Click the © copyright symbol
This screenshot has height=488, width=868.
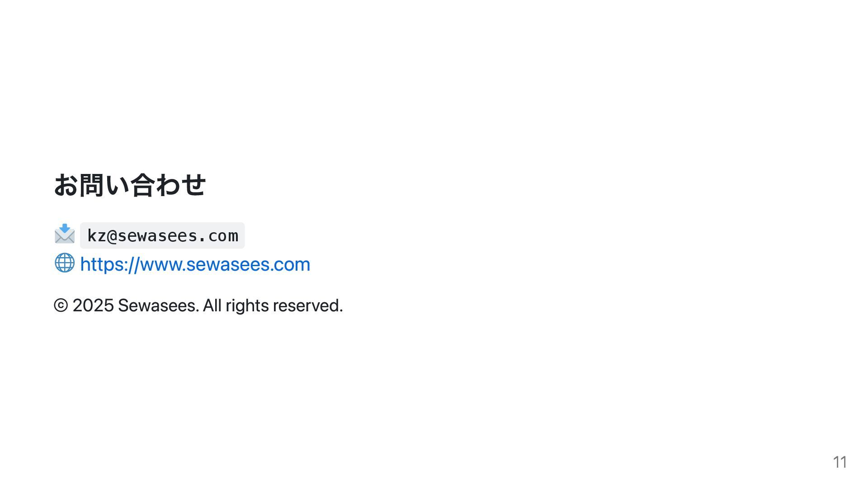tap(61, 305)
